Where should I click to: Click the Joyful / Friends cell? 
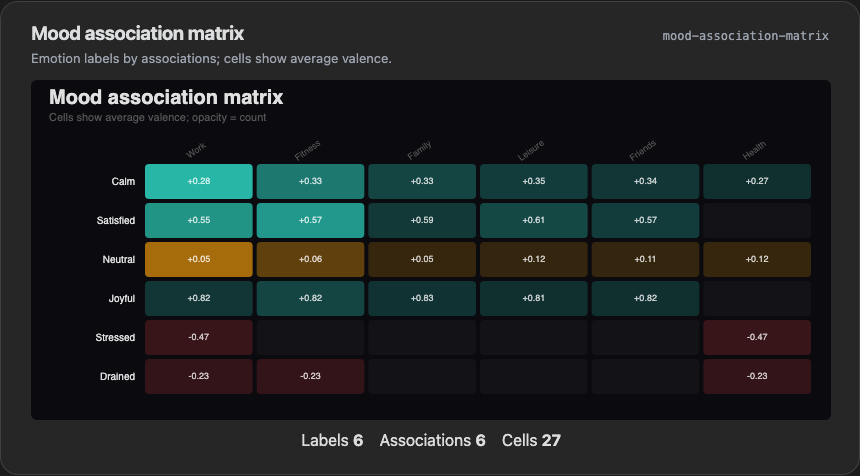(x=645, y=298)
